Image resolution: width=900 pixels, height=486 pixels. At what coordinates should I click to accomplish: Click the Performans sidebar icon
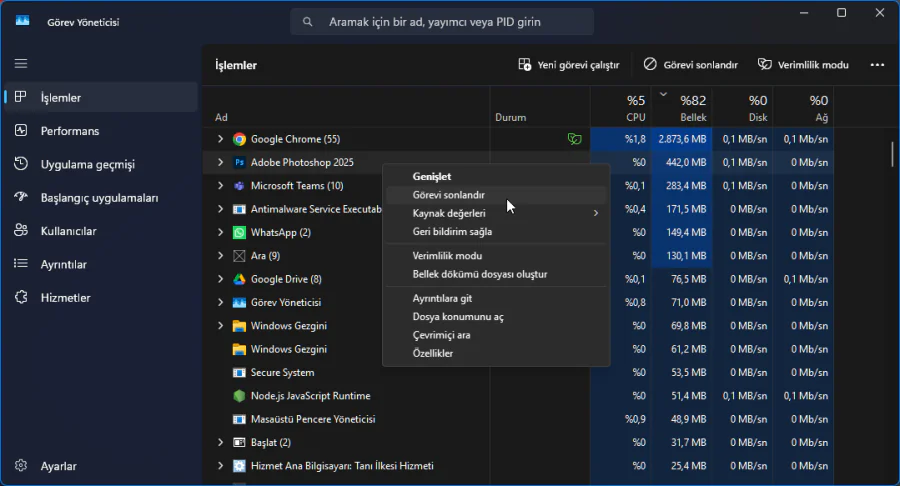point(21,130)
